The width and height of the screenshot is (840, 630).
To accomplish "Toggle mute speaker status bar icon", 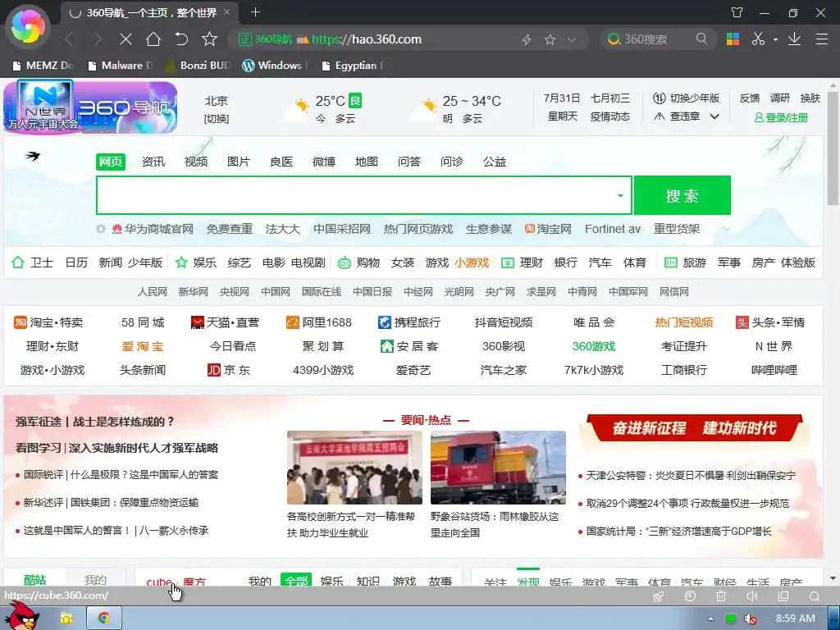I will tap(752, 596).
